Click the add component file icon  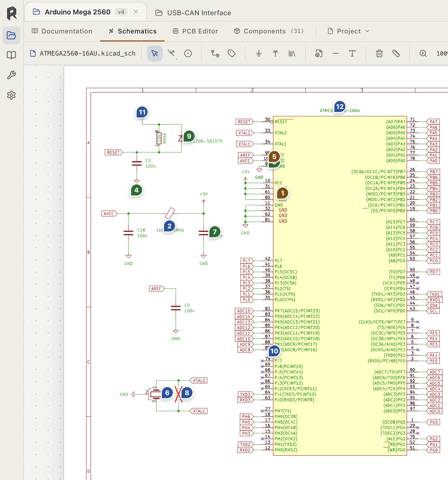[319, 53]
